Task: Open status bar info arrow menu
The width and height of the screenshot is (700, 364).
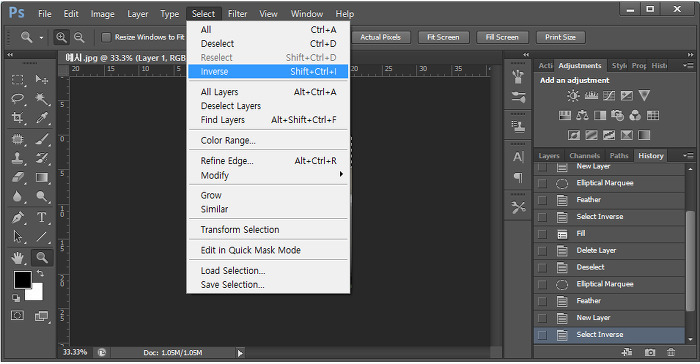Action: [240, 353]
